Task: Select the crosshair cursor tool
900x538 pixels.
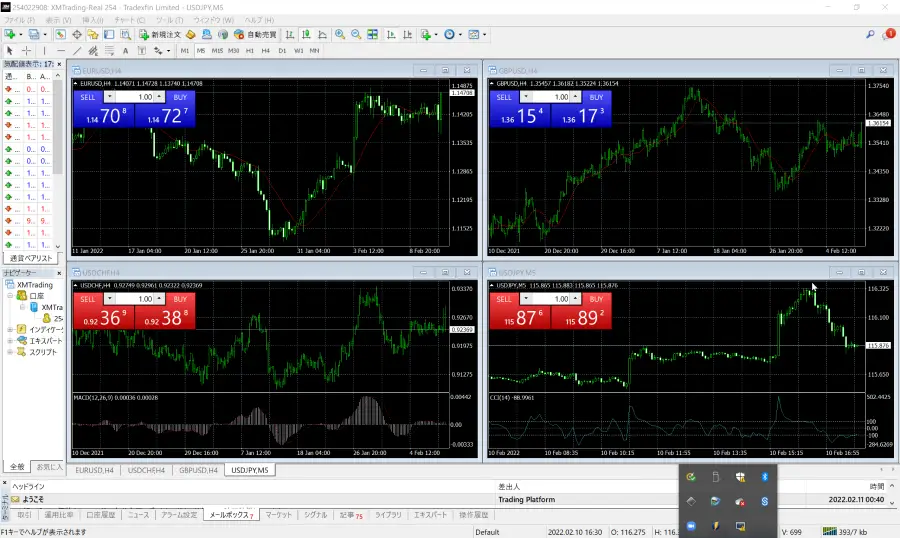Action: pos(27,50)
